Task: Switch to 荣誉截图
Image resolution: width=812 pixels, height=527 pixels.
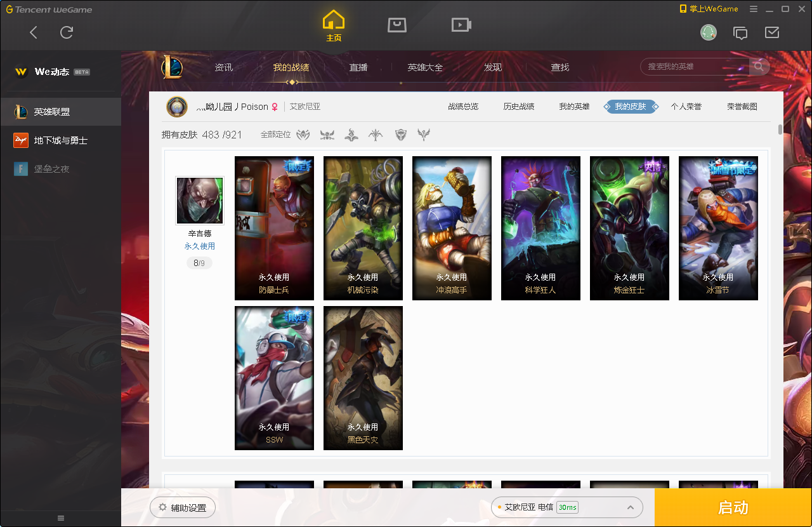Action: pyautogui.click(x=742, y=107)
